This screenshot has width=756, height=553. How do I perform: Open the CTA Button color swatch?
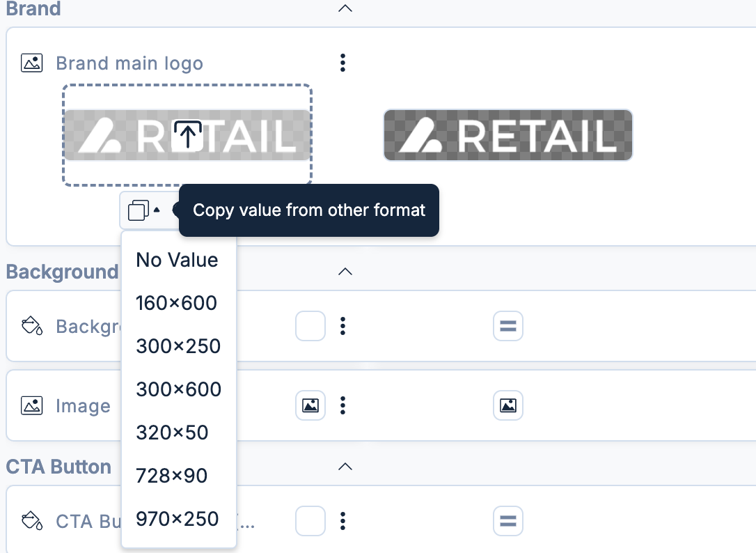coord(310,521)
